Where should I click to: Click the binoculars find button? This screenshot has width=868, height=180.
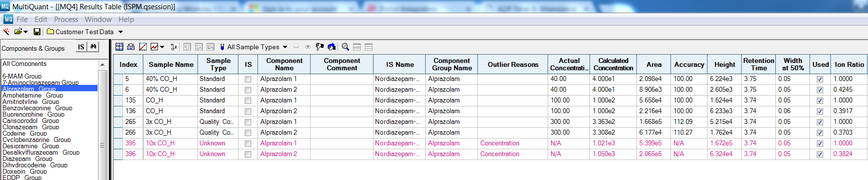[x=94, y=47]
